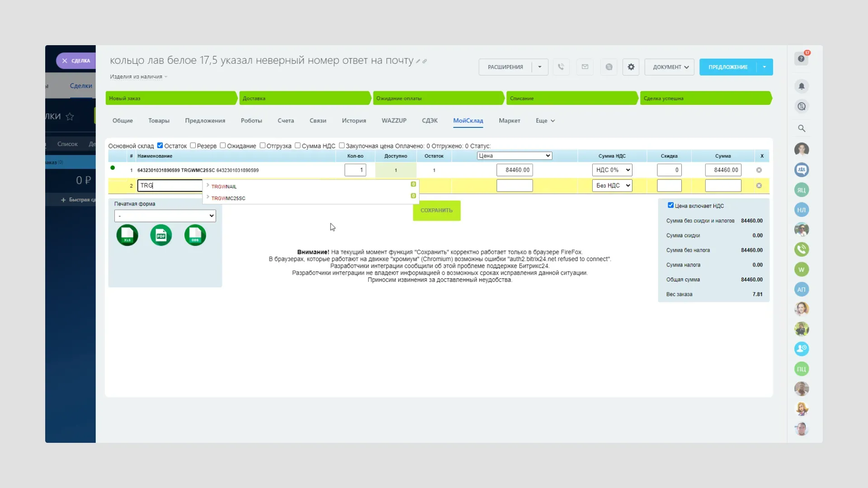Expand the Печатная форма dropdown
The height and width of the screenshot is (488, 868).
165,216
